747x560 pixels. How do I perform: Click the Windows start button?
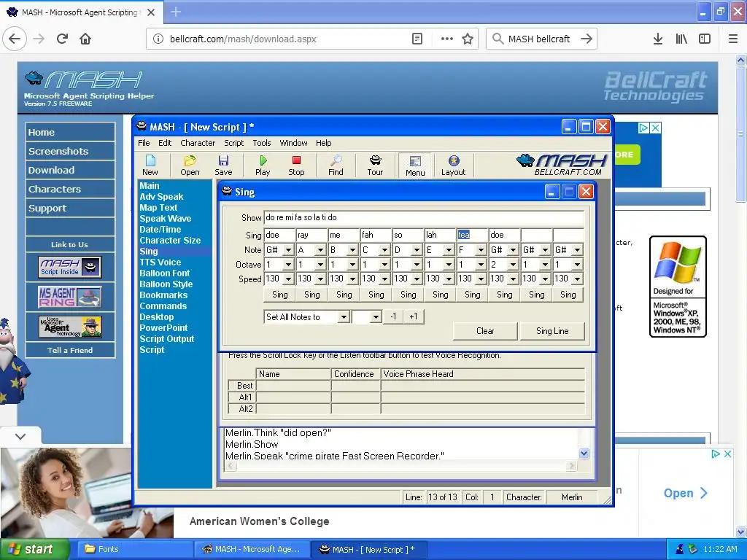click(34, 549)
